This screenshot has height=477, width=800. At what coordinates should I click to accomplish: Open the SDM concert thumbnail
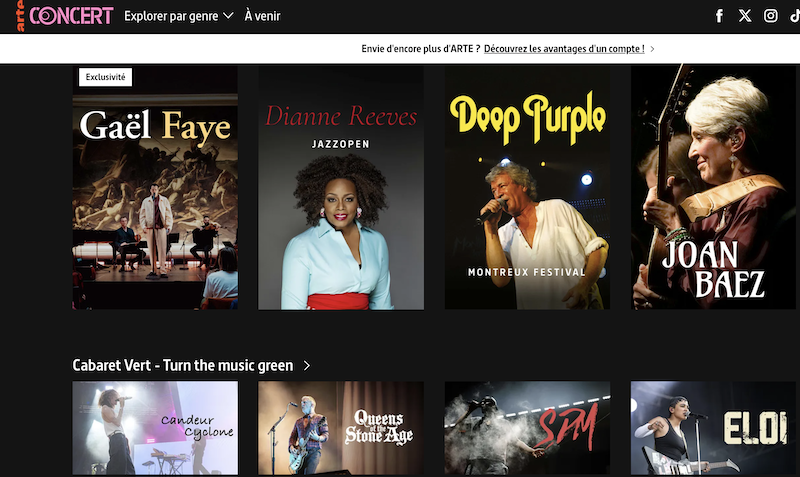[527, 428]
